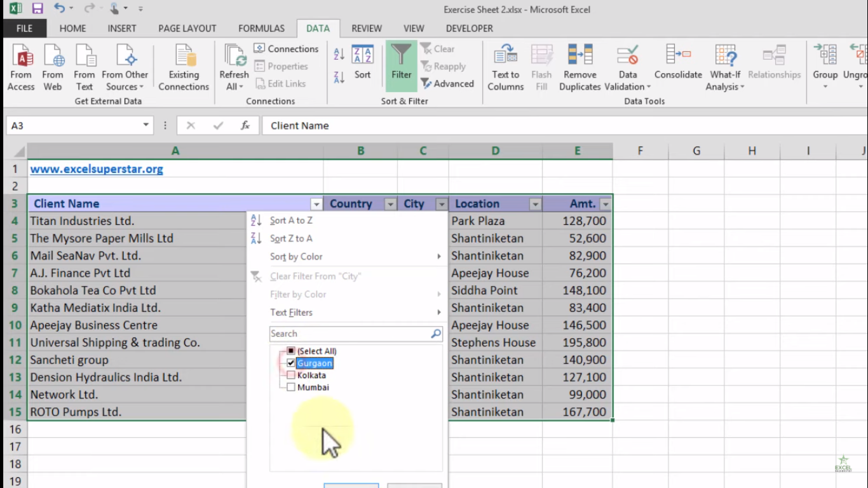Select column F header
Screen dimensions: 868x488
(640, 151)
